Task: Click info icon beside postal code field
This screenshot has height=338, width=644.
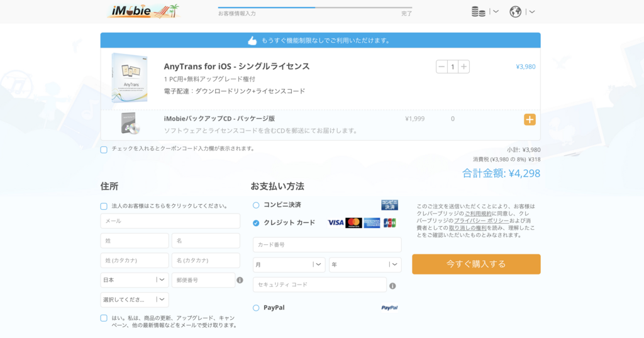Action: 240,280
